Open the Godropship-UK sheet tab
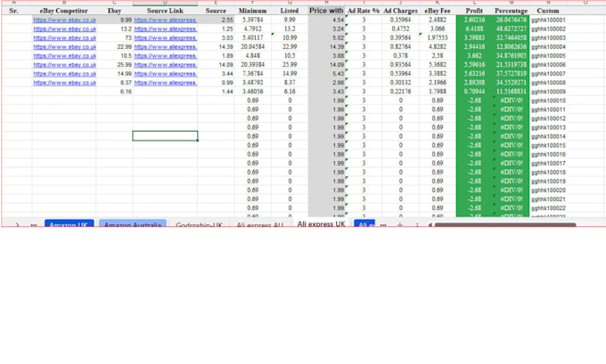This screenshot has height=364, width=606. [x=199, y=224]
